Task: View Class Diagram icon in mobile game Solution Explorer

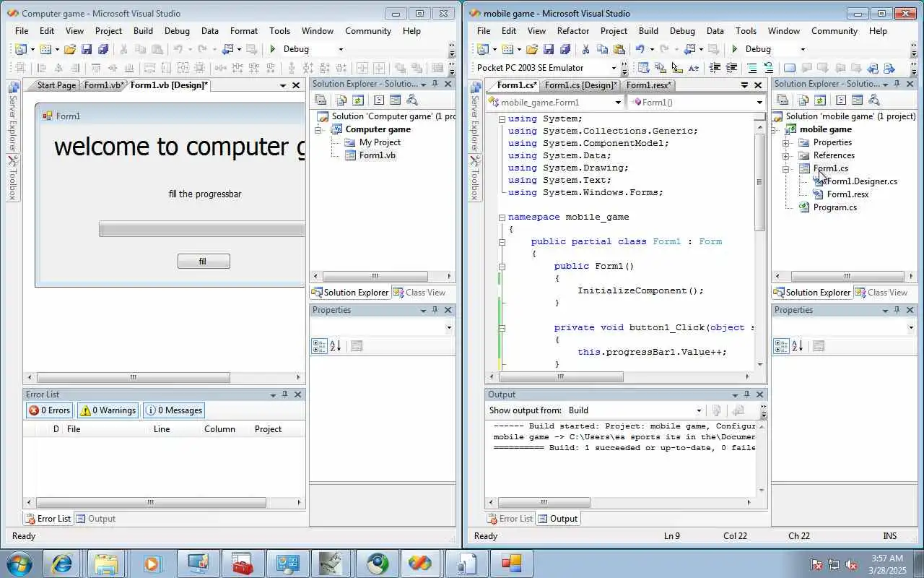Action: point(874,100)
